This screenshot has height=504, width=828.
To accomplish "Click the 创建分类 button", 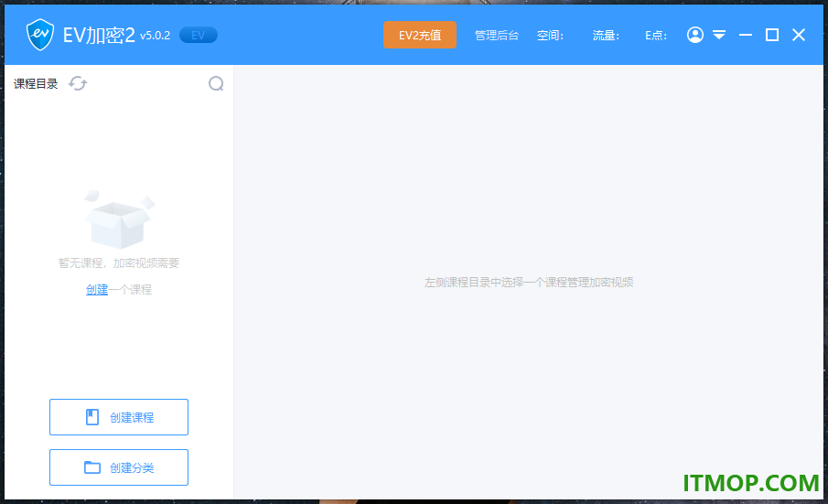I will coord(119,467).
